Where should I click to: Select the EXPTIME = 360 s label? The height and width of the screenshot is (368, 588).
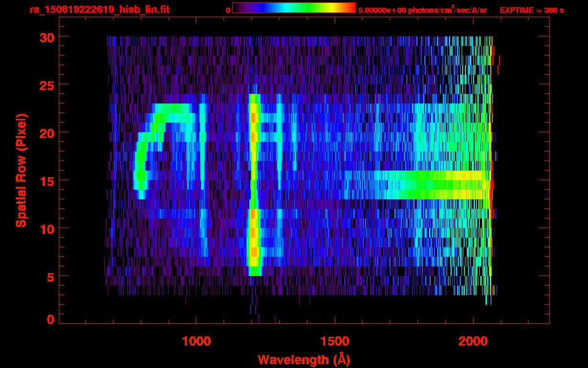coord(531,10)
